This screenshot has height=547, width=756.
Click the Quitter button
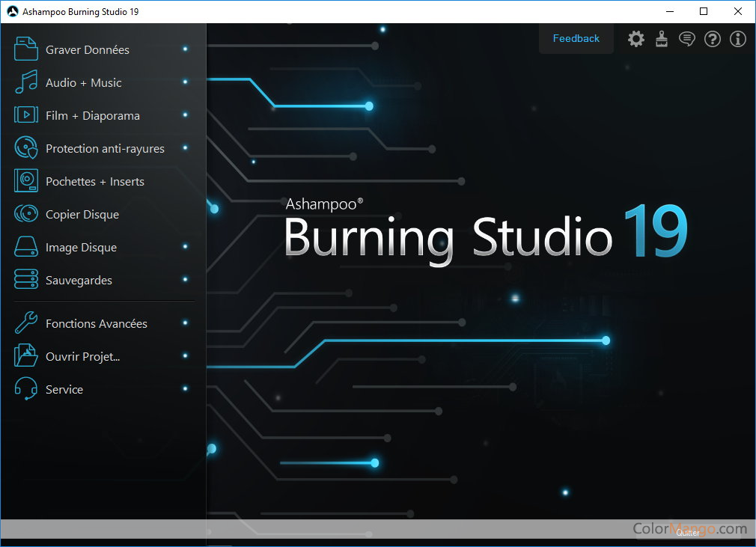tap(688, 533)
